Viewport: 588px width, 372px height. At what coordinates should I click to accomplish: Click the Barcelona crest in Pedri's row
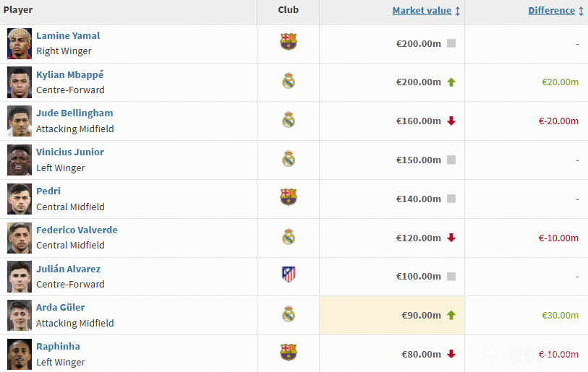[288, 198]
